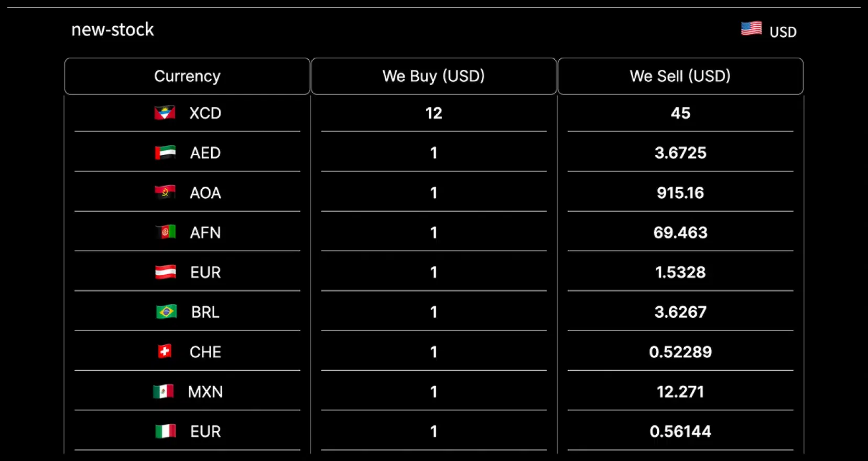Click the Italian flag icon

point(166,431)
